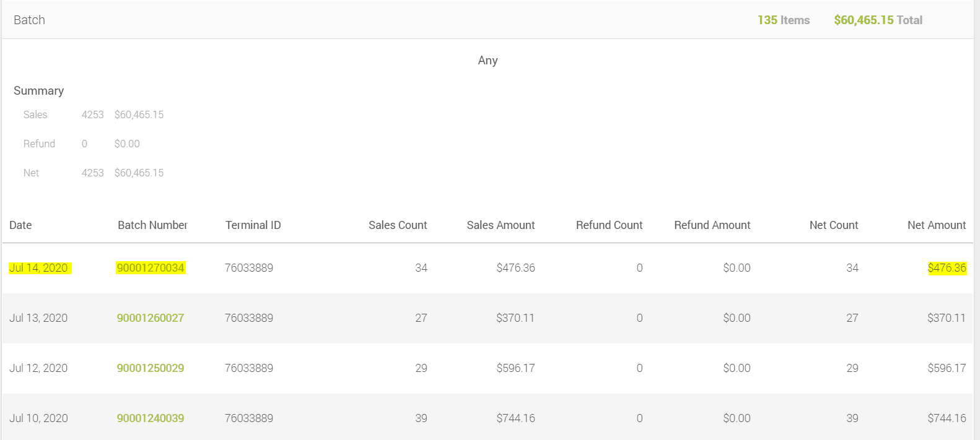Screen dimensions: 980x440
Task: Sort table by Date column header
Action: point(20,225)
